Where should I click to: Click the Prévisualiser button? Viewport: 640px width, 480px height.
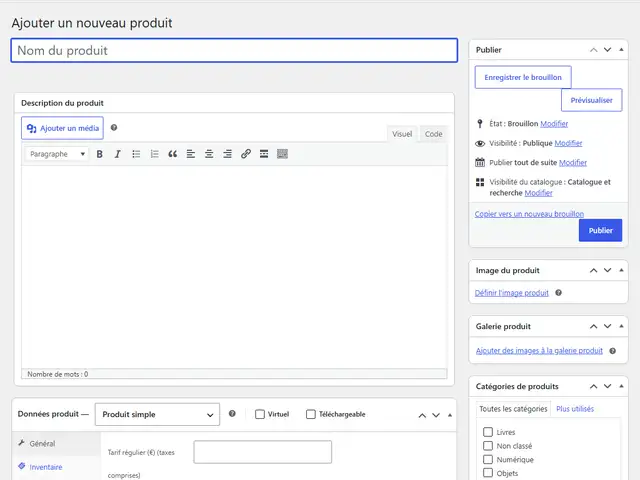591,100
